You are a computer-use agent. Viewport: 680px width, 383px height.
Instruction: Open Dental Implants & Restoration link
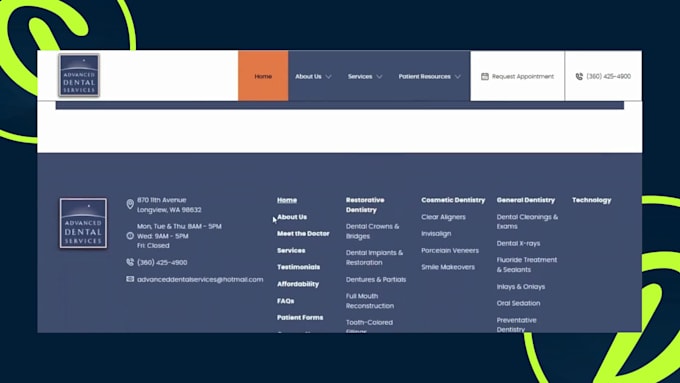tap(374, 258)
